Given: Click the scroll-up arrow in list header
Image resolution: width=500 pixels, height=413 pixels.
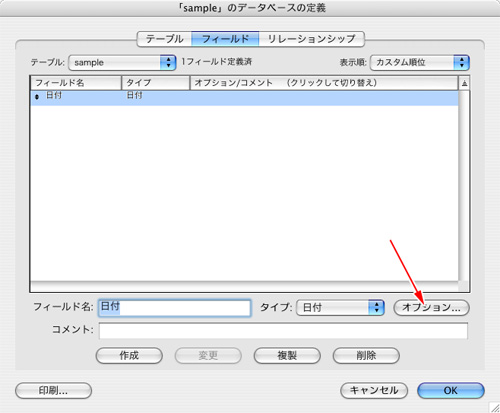Looking at the screenshot, I should [464, 84].
